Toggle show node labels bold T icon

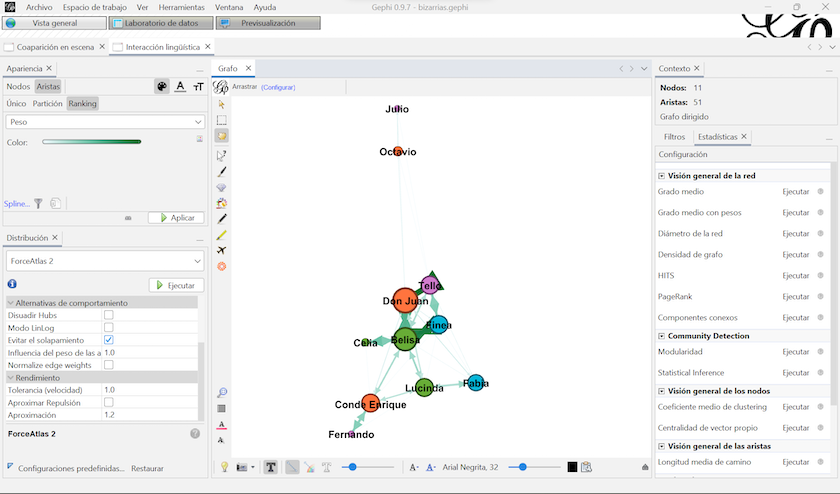pyautogui.click(x=271, y=467)
